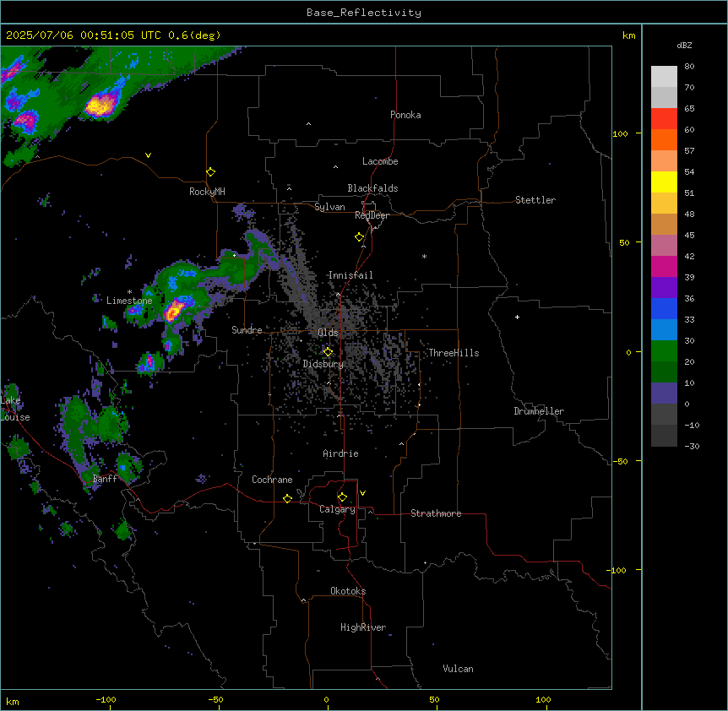Click the bright yellow swatch in dBZ legend

point(664,182)
